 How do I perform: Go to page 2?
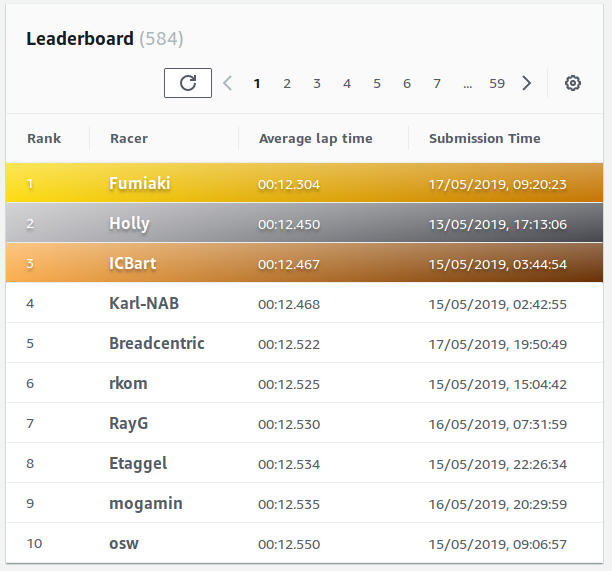[287, 84]
